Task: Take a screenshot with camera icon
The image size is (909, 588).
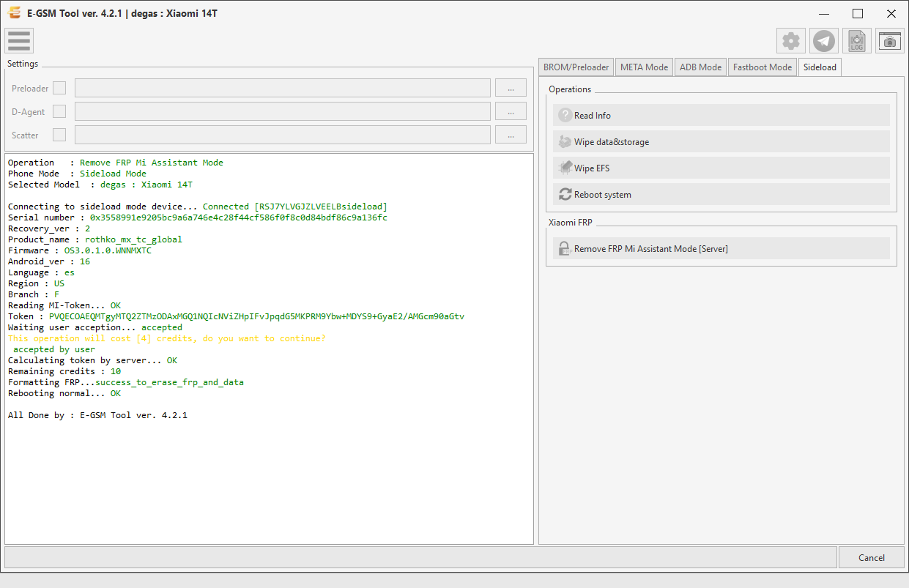Action: 890,41
